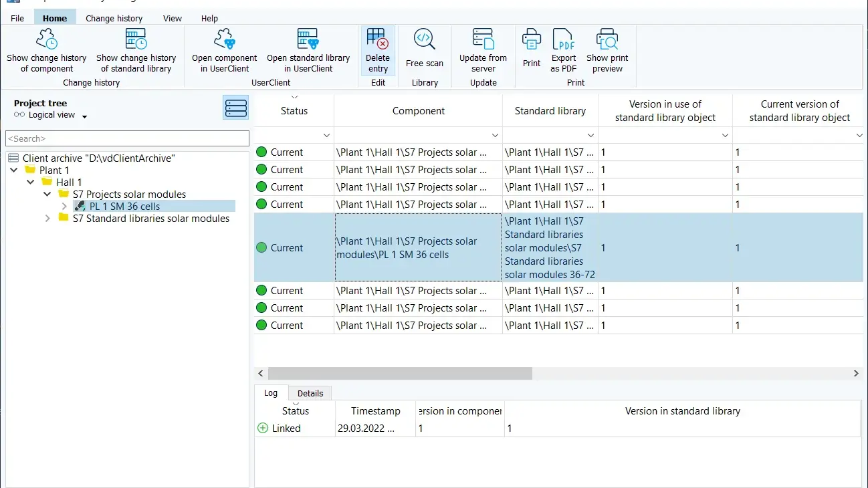Select the component cell of highlighted row
This screenshot has height=488, width=868.
click(419, 248)
